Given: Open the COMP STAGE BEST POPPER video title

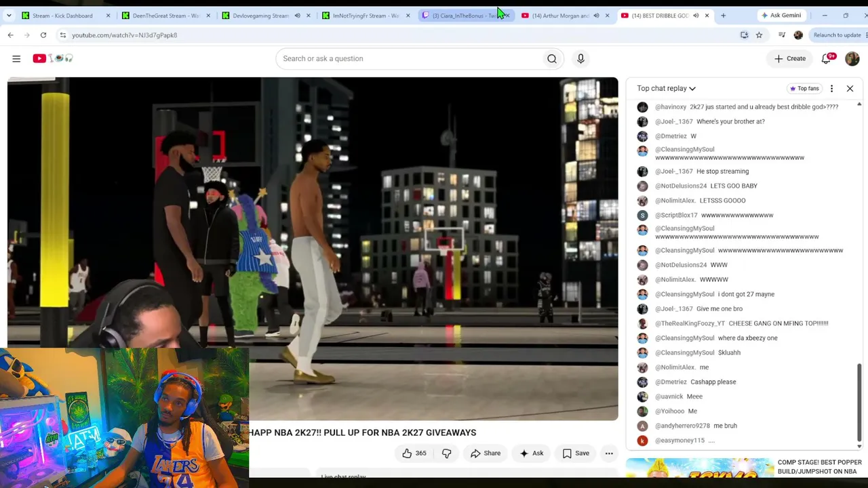Looking at the screenshot, I should pyautogui.click(x=820, y=467).
